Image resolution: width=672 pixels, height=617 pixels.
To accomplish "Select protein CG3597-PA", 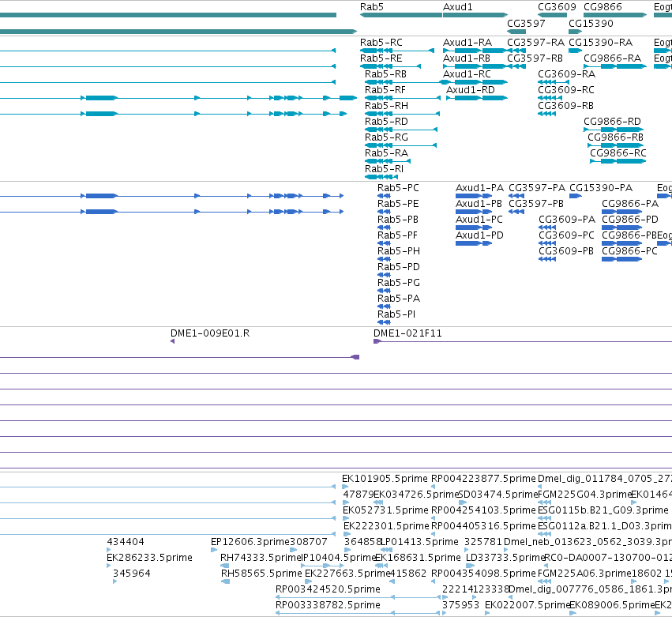I will 537,188.
